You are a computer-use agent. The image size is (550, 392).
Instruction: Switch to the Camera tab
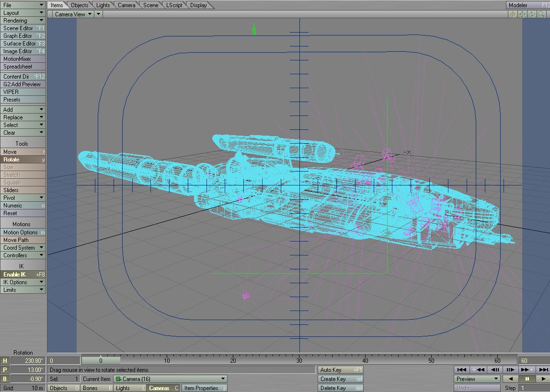tap(126, 5)
